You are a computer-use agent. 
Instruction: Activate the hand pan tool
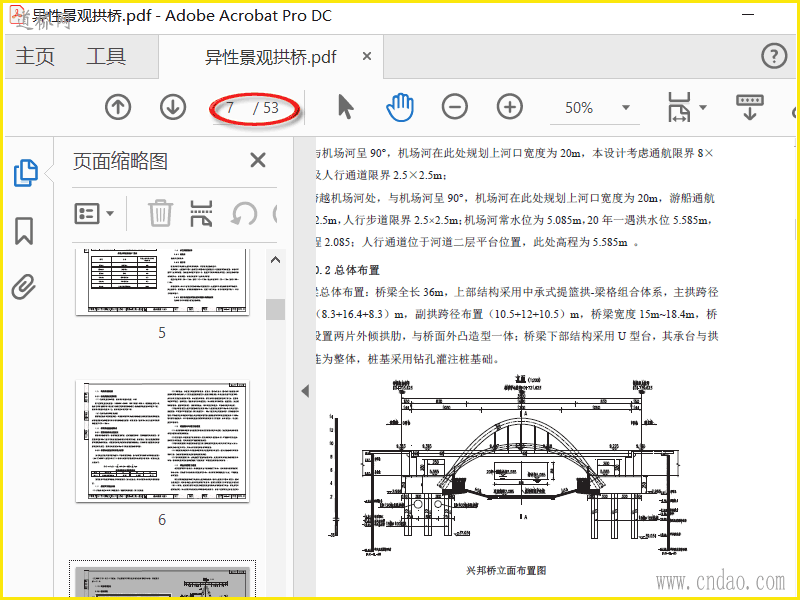coord(399,107)
